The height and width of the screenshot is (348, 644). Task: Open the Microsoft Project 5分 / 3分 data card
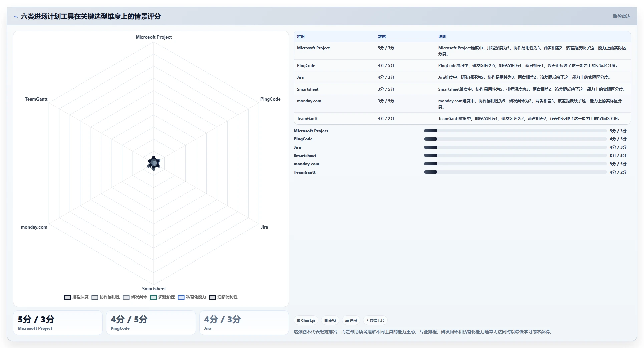[58, 323]
